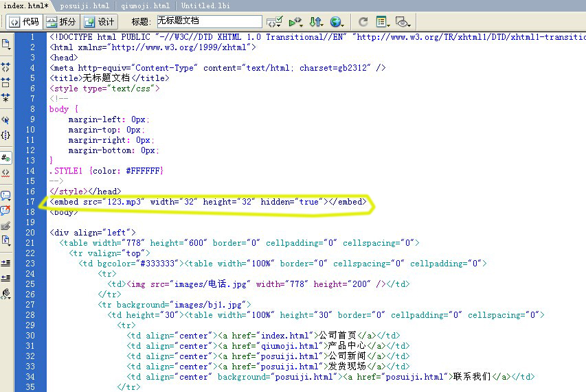The height and width of the screenshot is (392, 586).
Task: Switch to the Untitled.lbi document tab
Action: point(205,5)
